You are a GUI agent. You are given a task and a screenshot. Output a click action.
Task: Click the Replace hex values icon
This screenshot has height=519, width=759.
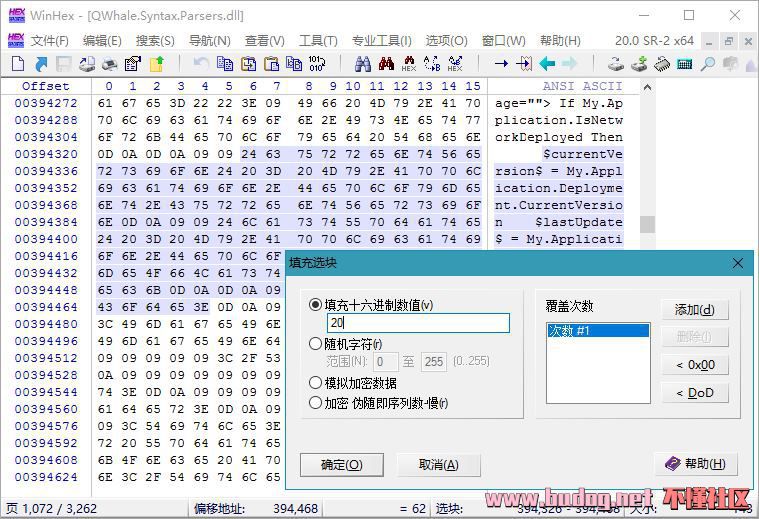455,63
